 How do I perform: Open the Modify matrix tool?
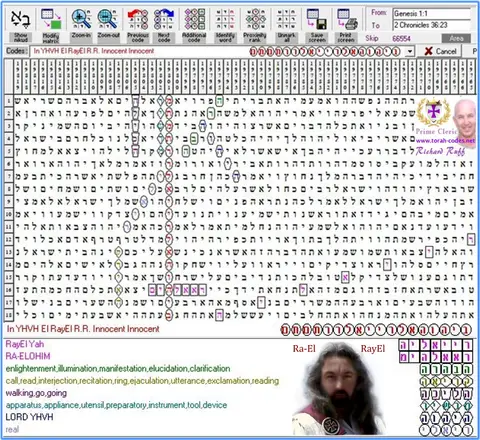point(51,20)
